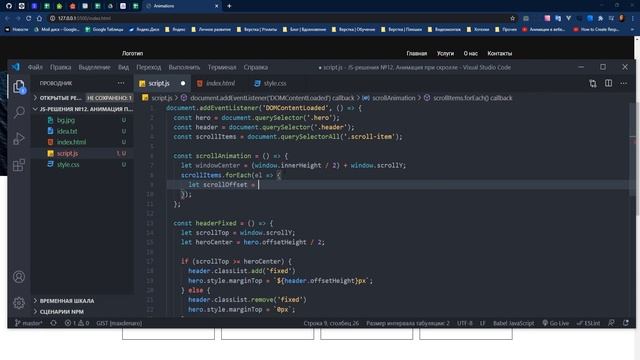Image resolution: width=640 pixels, height=360 pixels.
Task: Collapse the JS-РЕШЕНИЯ №12 project folder
Action: [x=83, y=109]
